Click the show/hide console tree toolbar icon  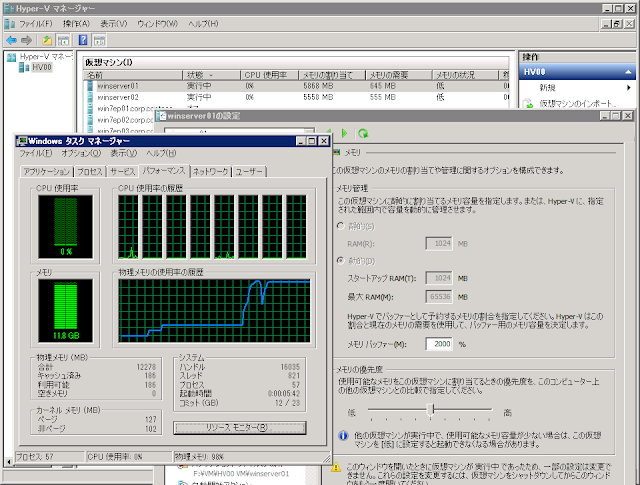pos(63,40)
